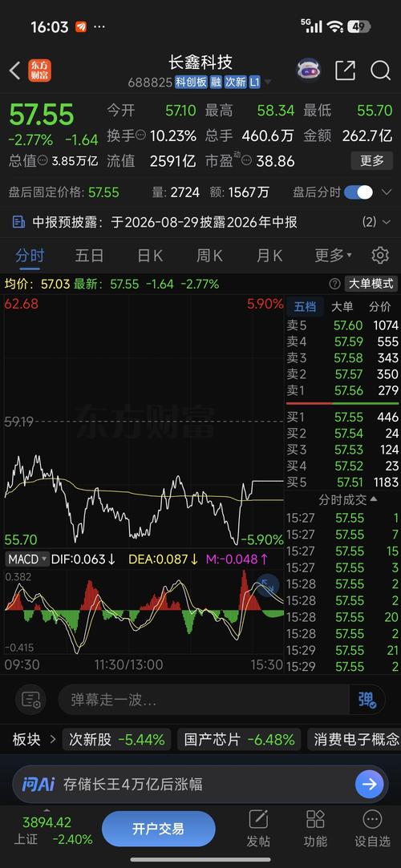Tap the info icon beside 总值

[x=43, y=161]
